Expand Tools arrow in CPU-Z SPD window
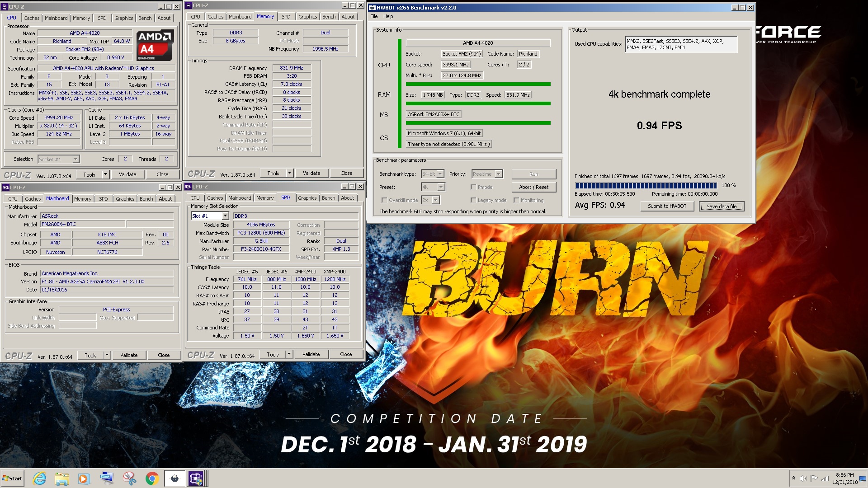The image size is (868, 488). (289, 354)
